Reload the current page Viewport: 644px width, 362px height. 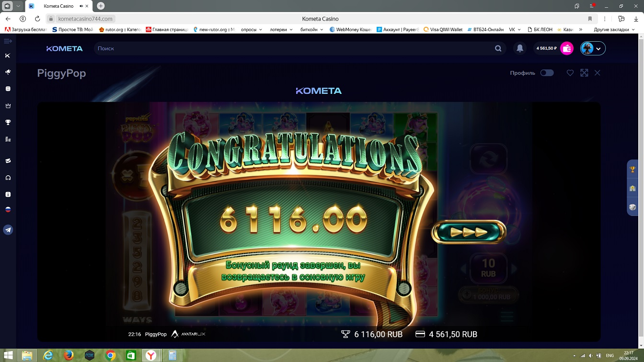pyautogui.click(x=37, y=19)
